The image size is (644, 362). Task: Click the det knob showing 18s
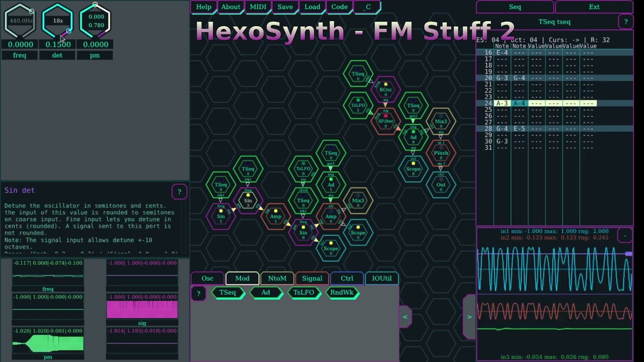(x=57, y=21)
